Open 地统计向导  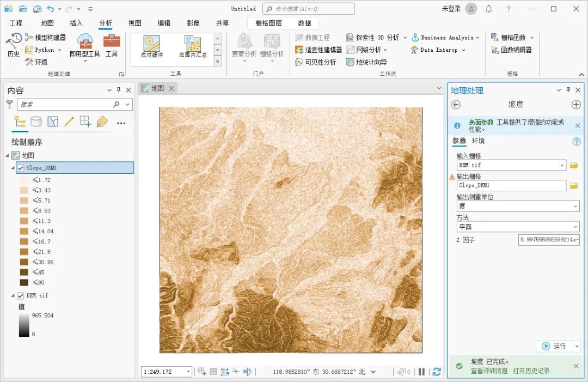pos(366,62)
